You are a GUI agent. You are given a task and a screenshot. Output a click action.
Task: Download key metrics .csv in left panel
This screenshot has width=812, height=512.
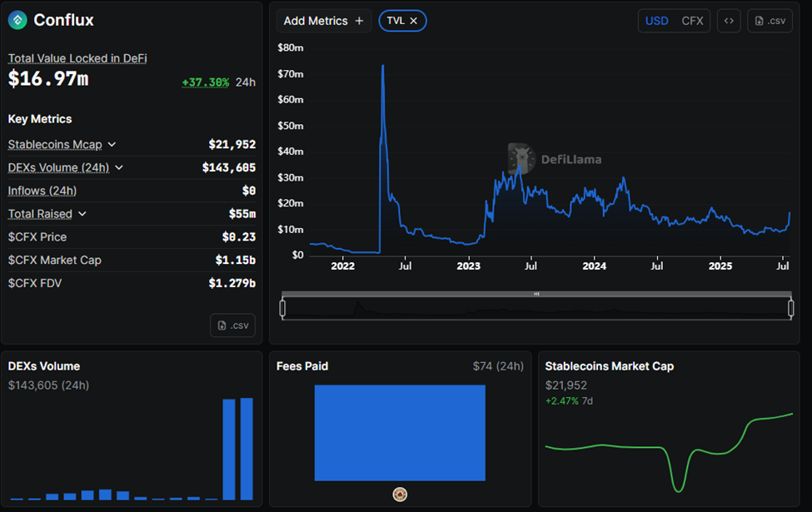pyautogui.click(x=233, y=326)
